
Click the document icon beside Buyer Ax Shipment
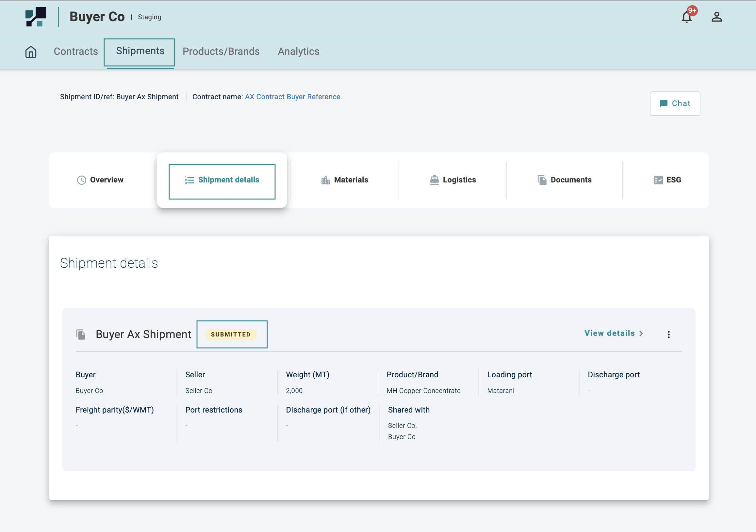[x=81, y=334]
